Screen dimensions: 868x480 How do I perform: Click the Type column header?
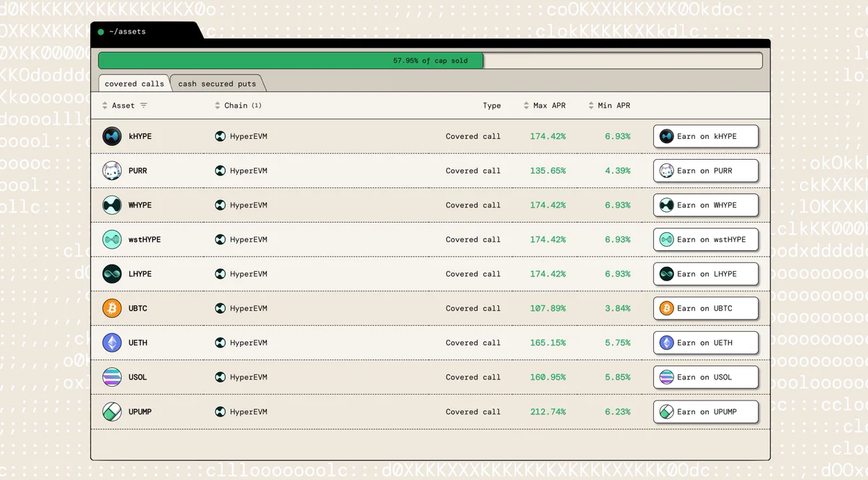[x=492, y=106]
